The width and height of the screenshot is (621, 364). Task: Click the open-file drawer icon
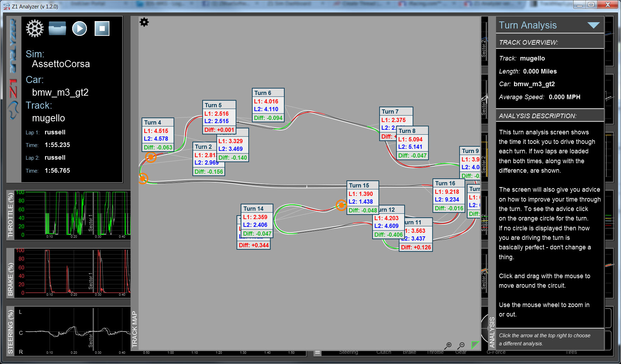pos(57,28)
